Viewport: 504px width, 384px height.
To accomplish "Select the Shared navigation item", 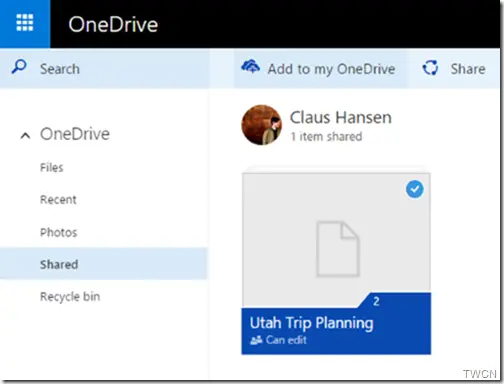I will (103, 264).
